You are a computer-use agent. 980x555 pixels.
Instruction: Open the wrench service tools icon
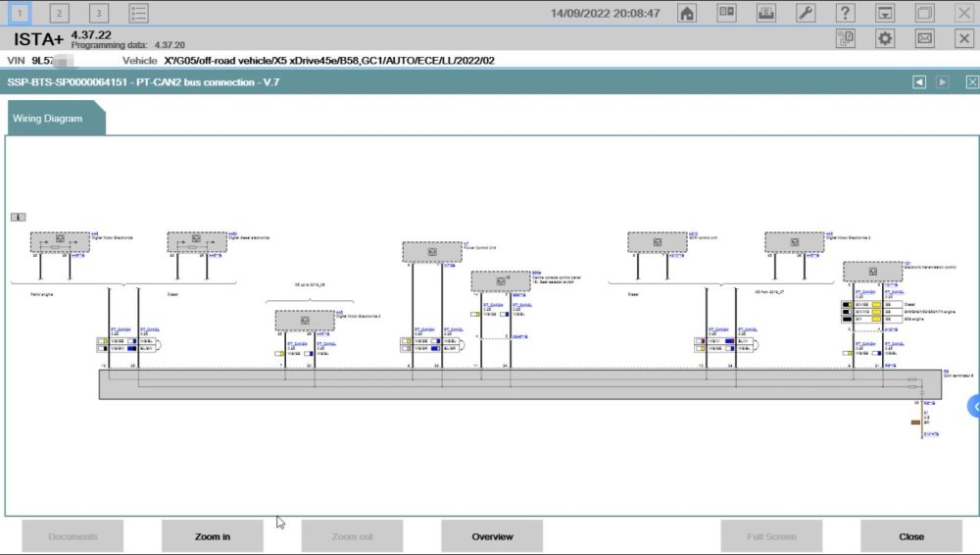[x=806, y=13]
